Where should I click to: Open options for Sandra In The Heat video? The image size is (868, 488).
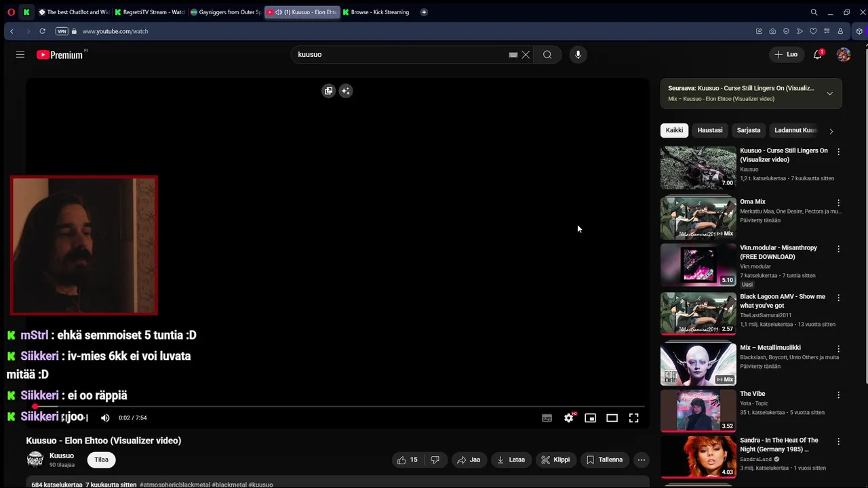(x=838, y=441)
